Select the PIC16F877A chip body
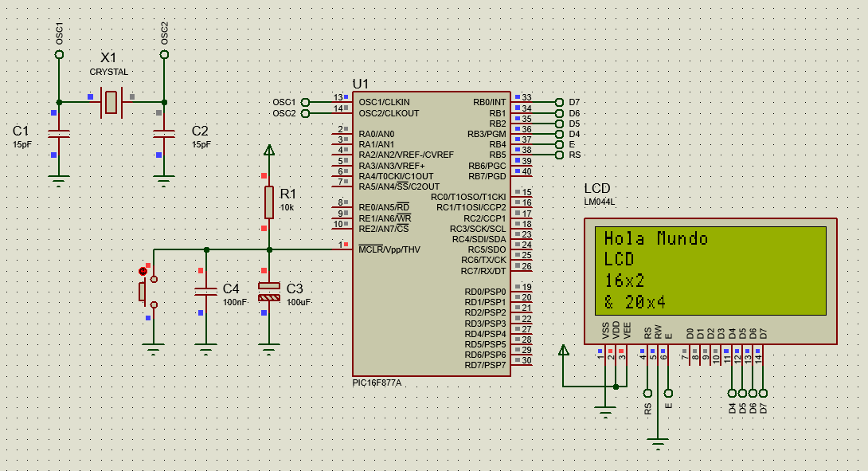The height and width of the screenshot is (471, 868). [x=432, y=234]
